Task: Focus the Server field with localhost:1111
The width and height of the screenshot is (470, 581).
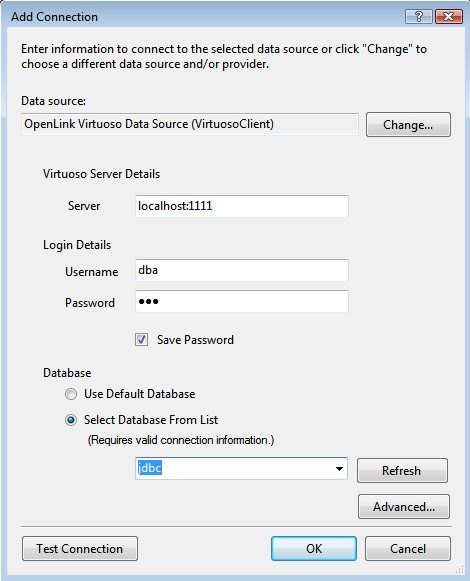Action: click(x=242, y=206)
